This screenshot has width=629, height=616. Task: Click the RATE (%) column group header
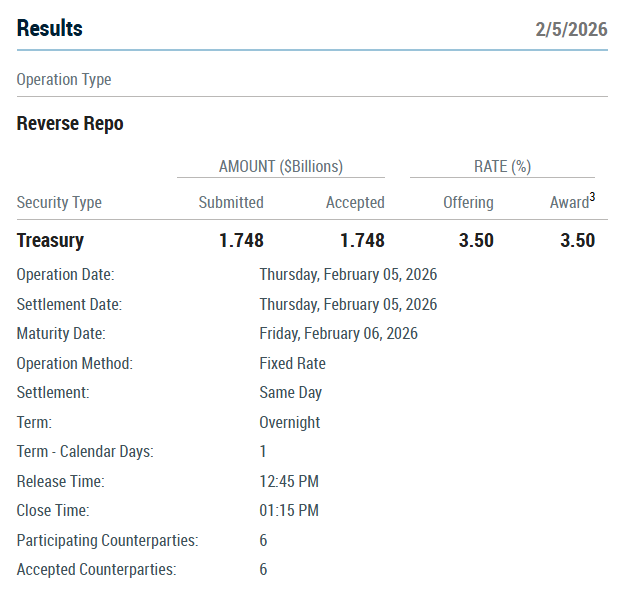[503, 166]
